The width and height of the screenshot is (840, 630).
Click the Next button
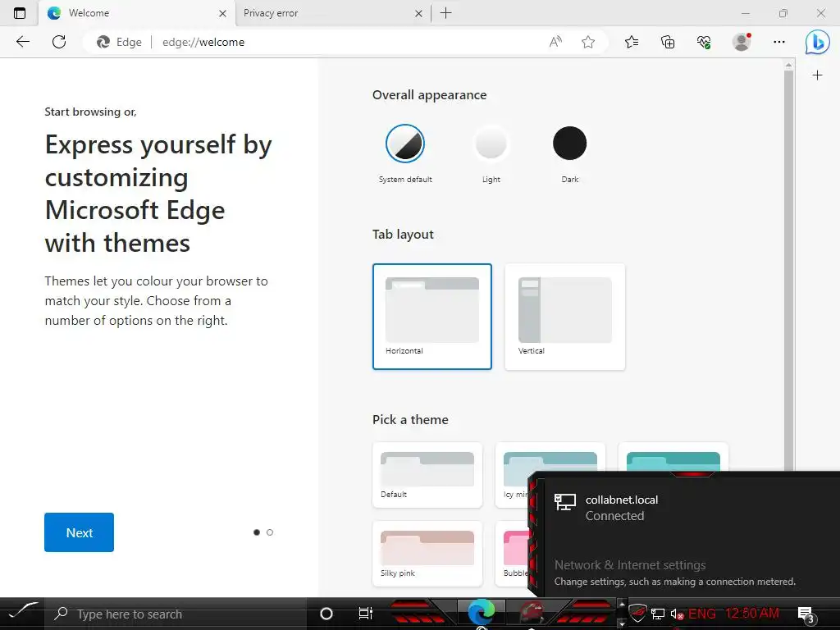coord(80,532)
